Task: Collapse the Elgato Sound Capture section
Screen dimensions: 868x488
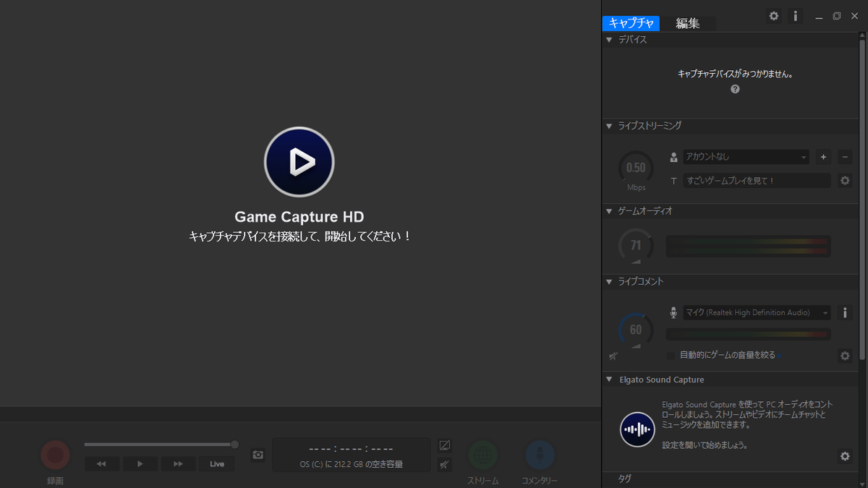Action: 609,380
